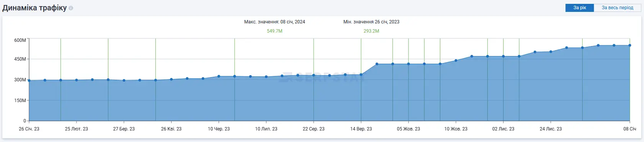Click the 25 Лют. 23 axis date

coord(77,129)
